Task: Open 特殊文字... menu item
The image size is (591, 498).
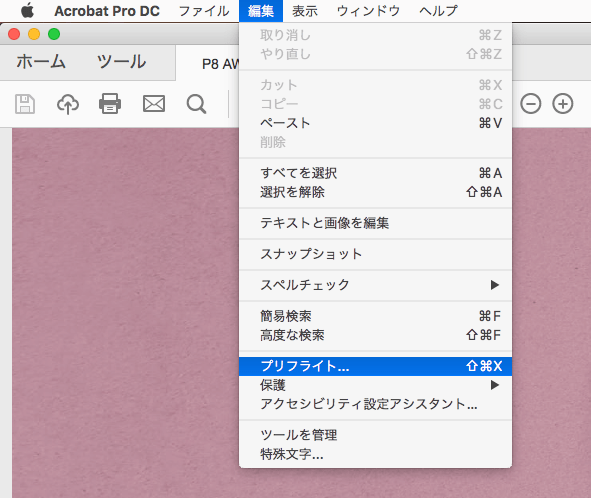Action: [x=375, y=454]
